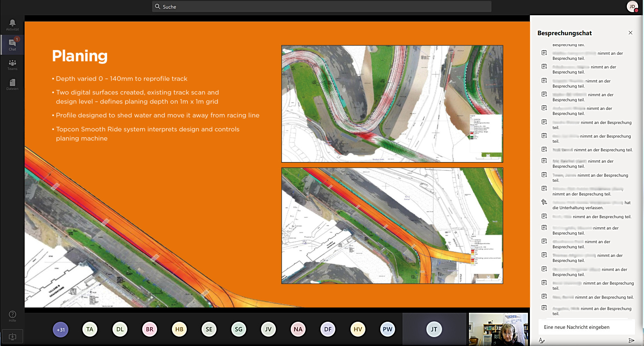This screenshot has width=644, height=346.
Task: Open the Chat section in sidebar
Action: [12, 45]
